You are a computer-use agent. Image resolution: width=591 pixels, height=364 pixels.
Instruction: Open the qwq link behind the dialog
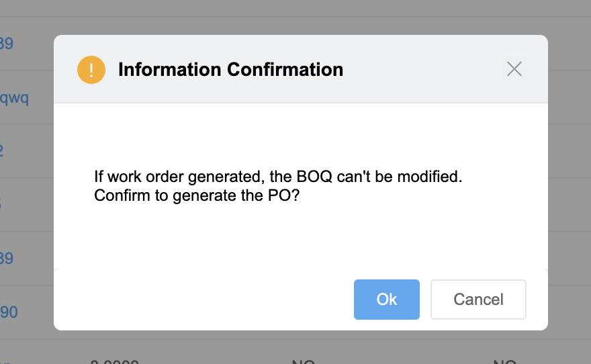[14, 97]
